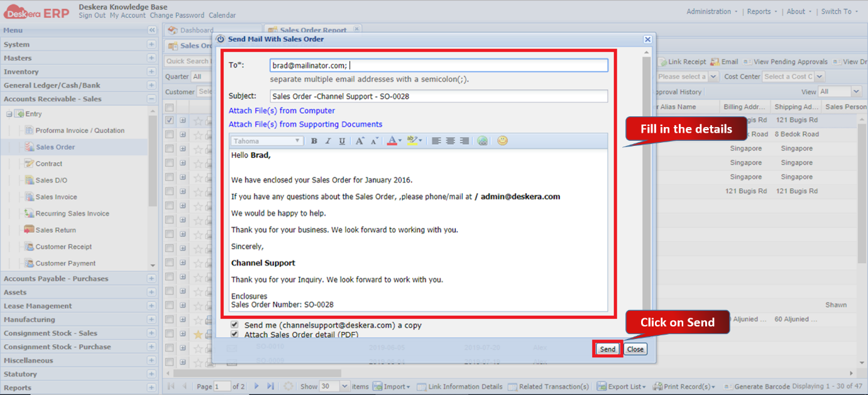Open the Administration menu

click(x=713, y=11)
